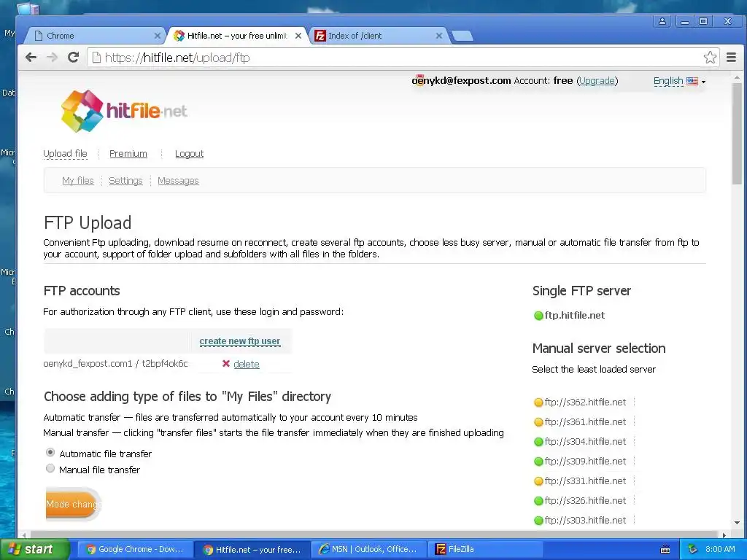Expand the English language dropdown
Screen dimensions: 747x560
coord(679,81)
